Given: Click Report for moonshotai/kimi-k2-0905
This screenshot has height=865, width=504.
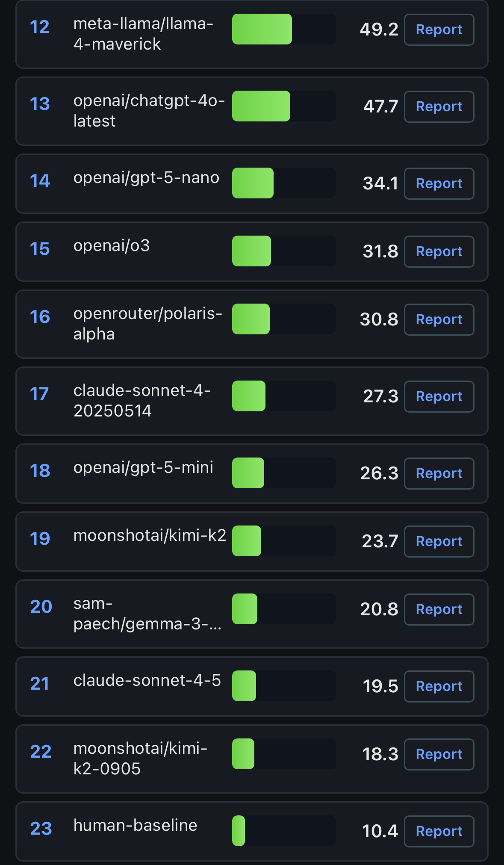Looking at the screenshot, I should tap(439, 755).
